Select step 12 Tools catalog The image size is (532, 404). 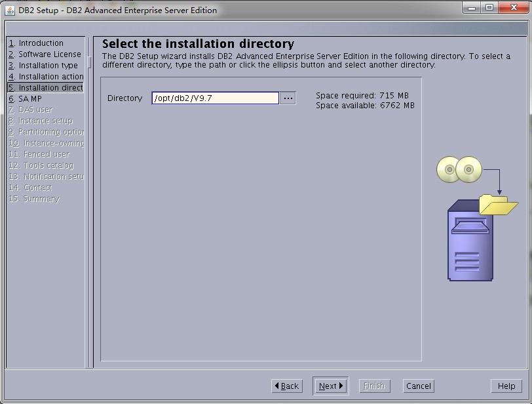tap(41, 165)
